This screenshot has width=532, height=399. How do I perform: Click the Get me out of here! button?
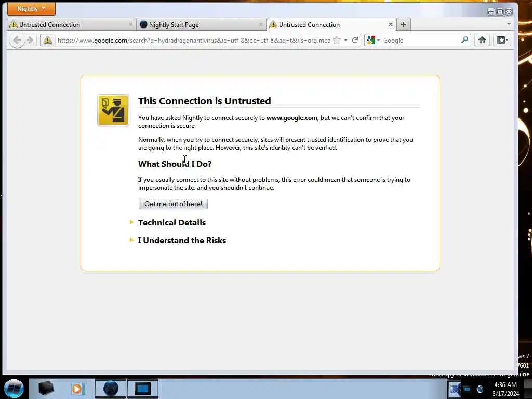[173, 204]
